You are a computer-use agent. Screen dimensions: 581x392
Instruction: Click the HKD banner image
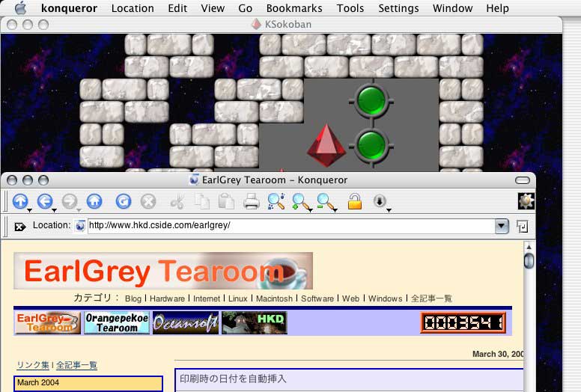[255, 322]
